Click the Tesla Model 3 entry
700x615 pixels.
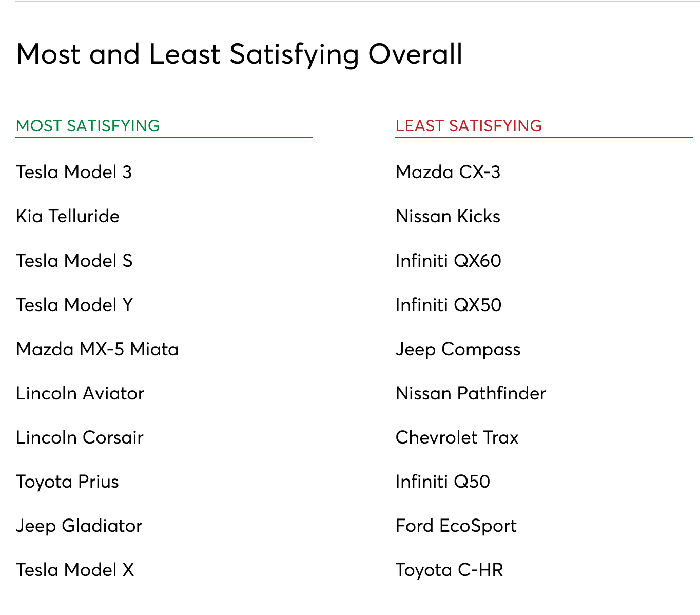tap(74, 172)
